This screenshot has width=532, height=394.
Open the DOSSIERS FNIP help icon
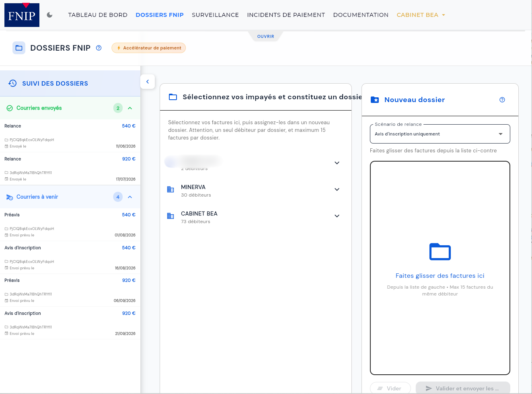(x=99, y=48)
